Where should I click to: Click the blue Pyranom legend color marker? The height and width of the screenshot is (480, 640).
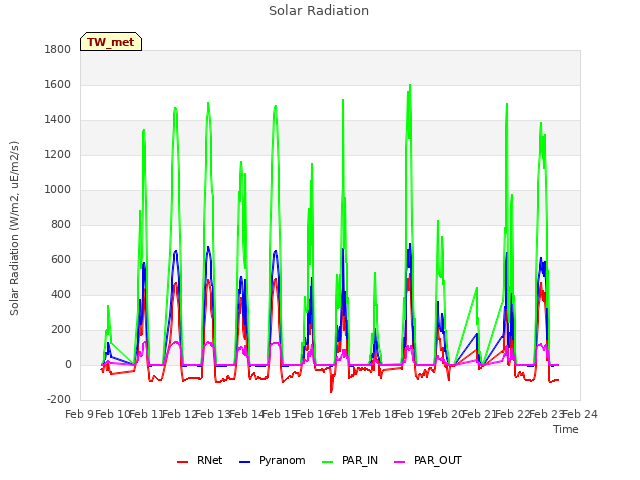pos(244,462)
